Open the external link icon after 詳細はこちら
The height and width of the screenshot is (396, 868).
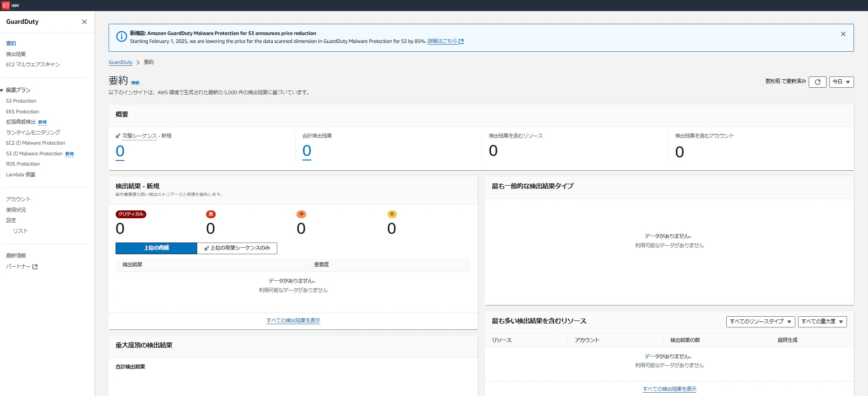(461, 42)
